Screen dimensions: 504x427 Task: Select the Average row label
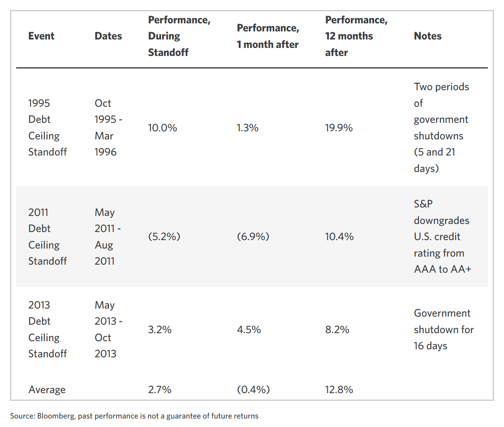(x=47, y=390)
